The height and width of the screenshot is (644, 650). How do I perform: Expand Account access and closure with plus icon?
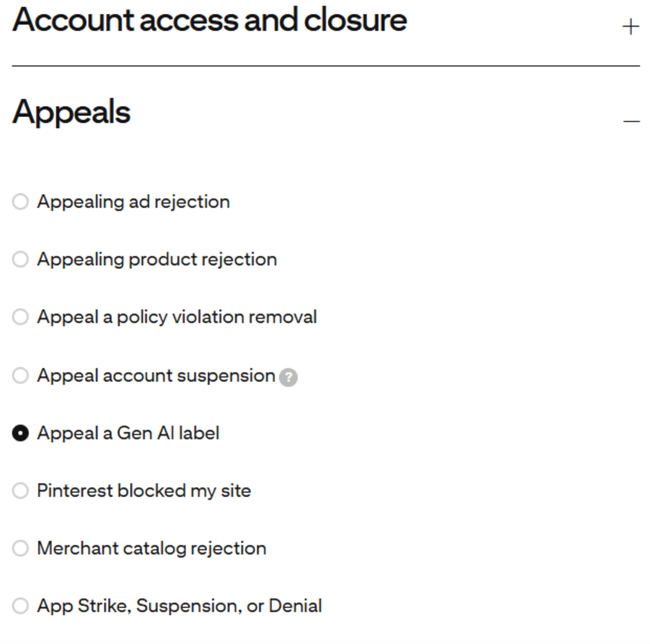(x=631, y=26)
